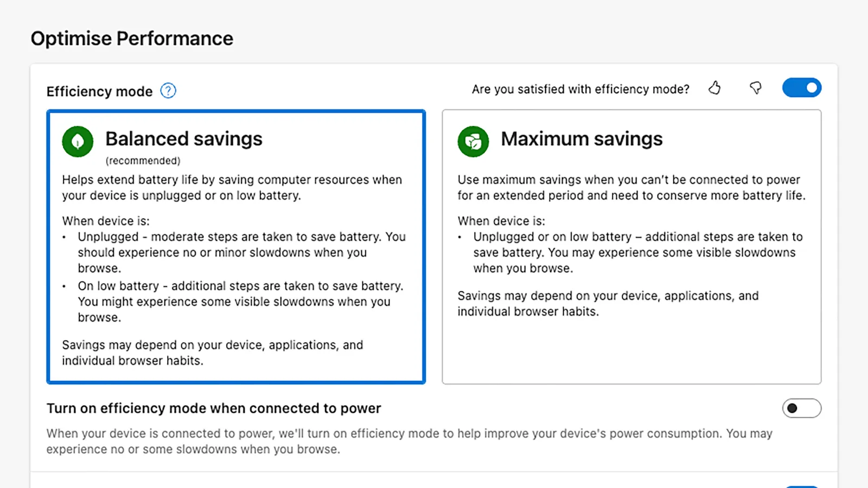Click the Balanced savings heading text

pos(183,139)
